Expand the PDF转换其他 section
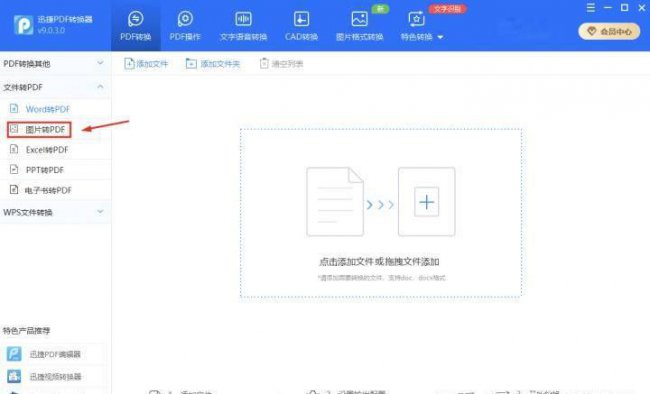 click(x=56, y=63)
